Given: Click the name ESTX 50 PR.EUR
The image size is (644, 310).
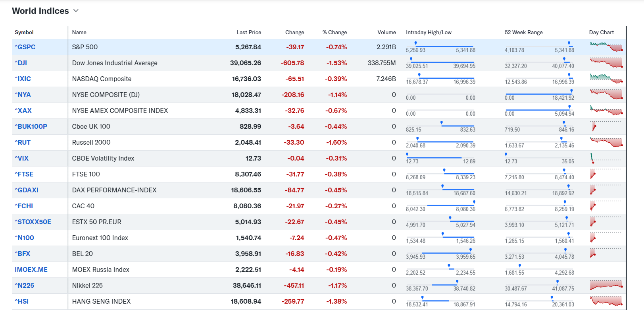Looking at the screenshot, I should tap(97, 222).
